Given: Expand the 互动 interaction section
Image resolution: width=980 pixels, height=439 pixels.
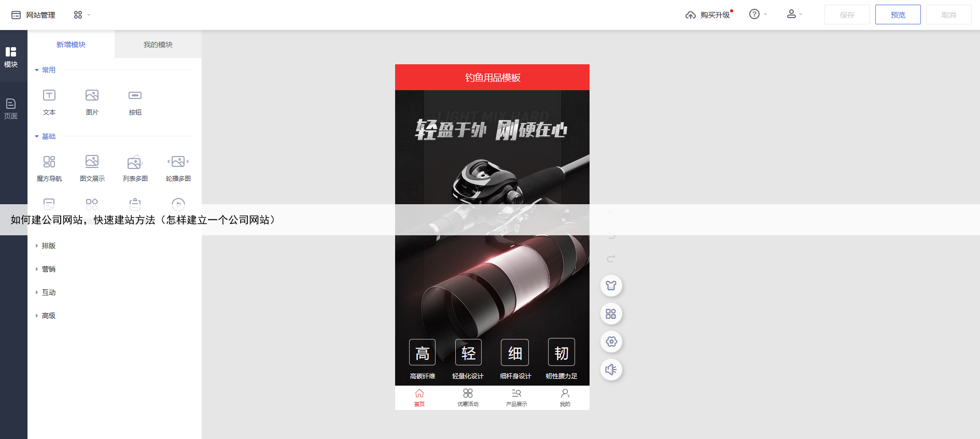Looking at the screenshot, I should click(48, 292).
